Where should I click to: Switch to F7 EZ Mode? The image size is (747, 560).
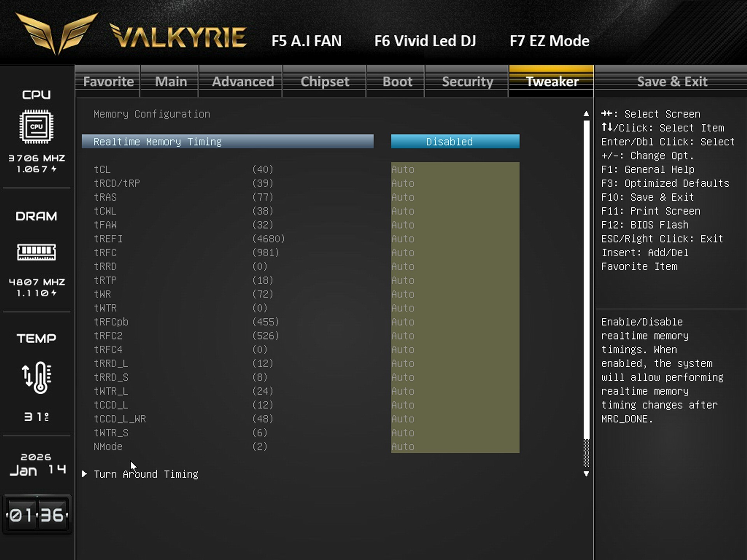[x=549, y=41]
